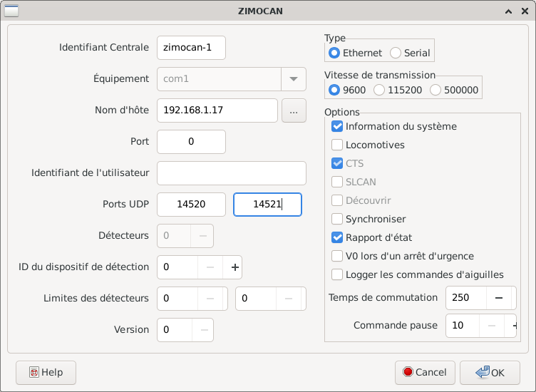Select the Serial type radio button
The image size is (536, 392).
click(x=396, y=53)
